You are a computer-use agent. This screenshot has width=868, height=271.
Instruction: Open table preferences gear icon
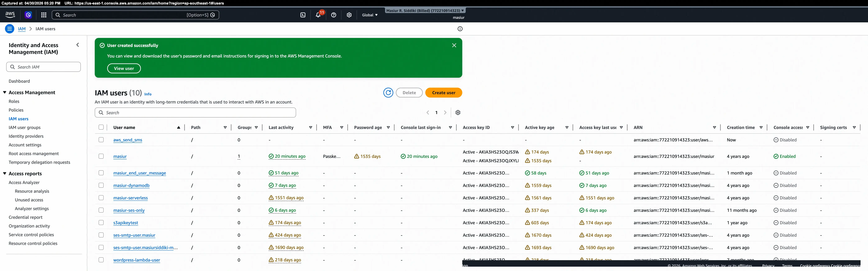(x=458, y=113)
